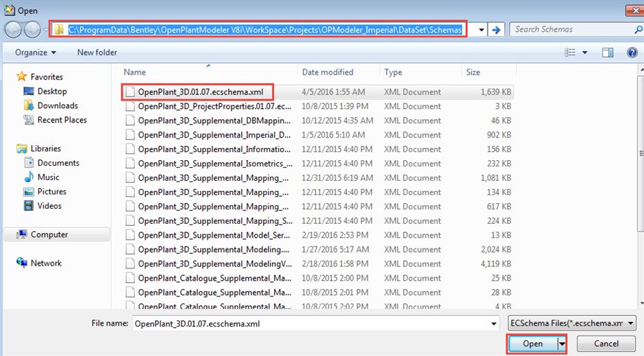Open the address bar history dropdown

481,30
